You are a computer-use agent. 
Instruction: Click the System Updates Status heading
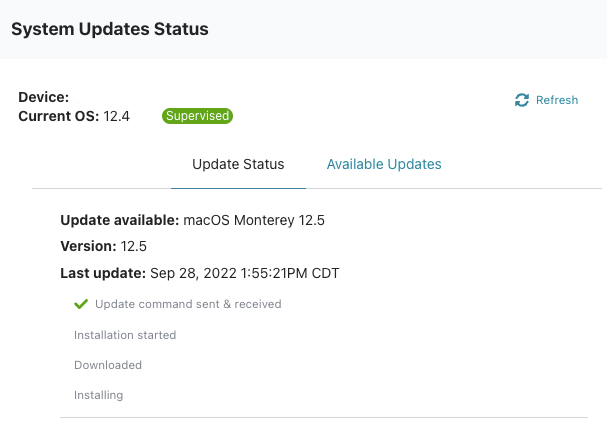(110, 29)
